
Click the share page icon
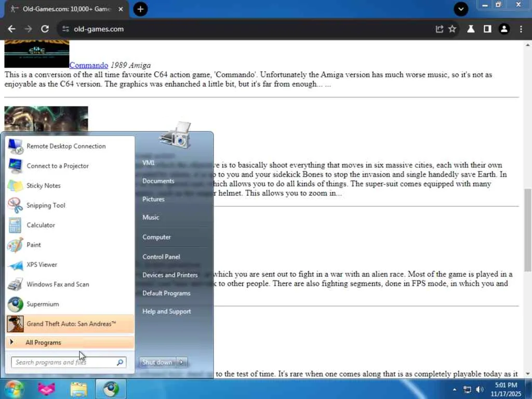tap(440, 29)
